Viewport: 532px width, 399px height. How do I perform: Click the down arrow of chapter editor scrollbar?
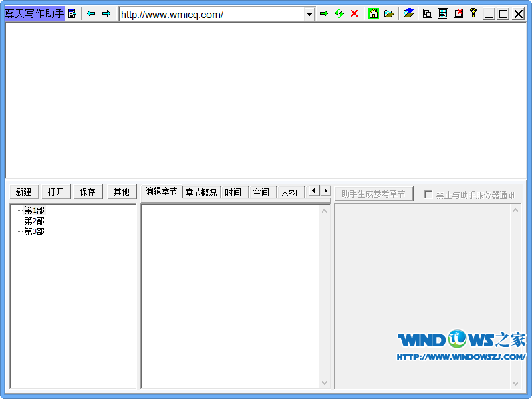tap(325, 383)
